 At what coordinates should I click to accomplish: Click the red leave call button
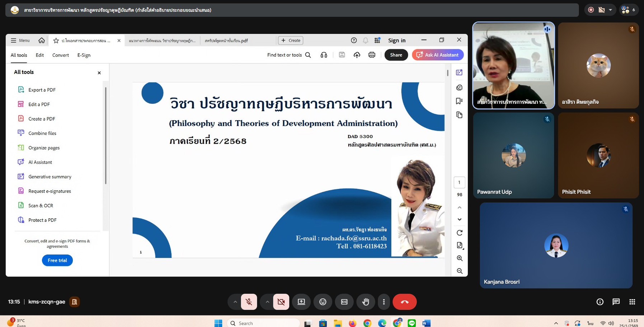click(x=404, y=302)
